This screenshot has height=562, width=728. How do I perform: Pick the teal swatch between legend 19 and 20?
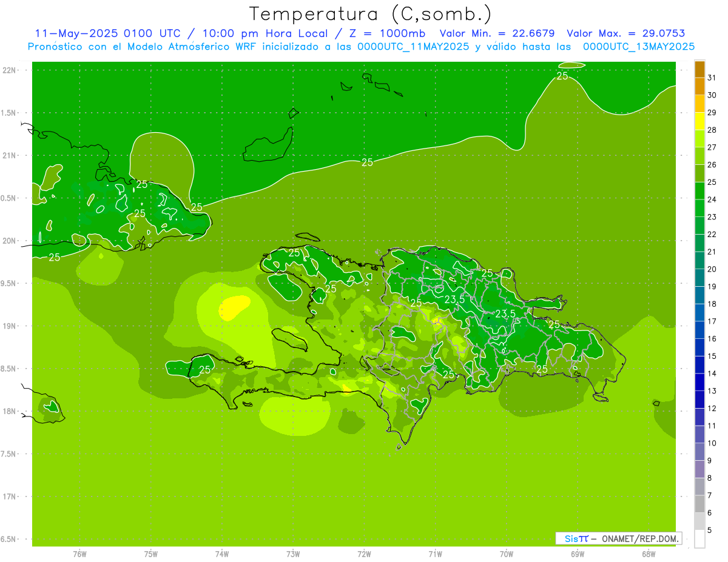(700, 278)
